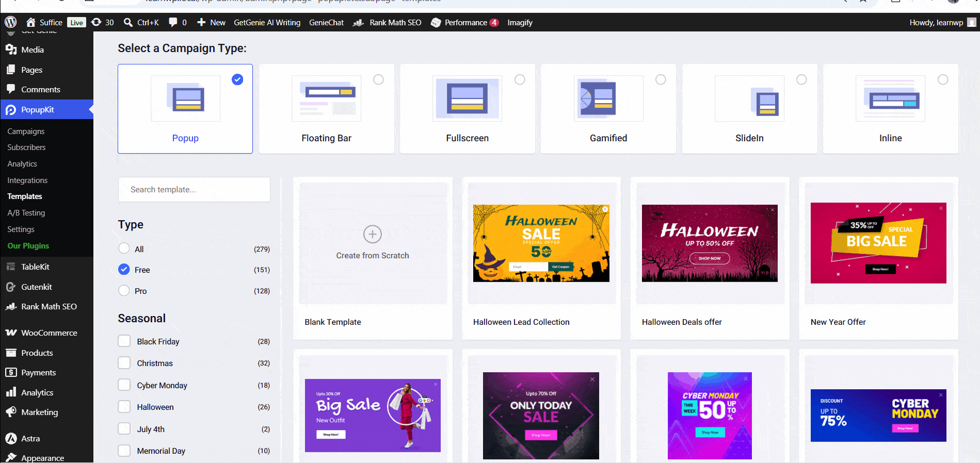The height and width of the screenshot is (463, 980).
Task: Click the Search template input field
Action: [x=194, y=189]
